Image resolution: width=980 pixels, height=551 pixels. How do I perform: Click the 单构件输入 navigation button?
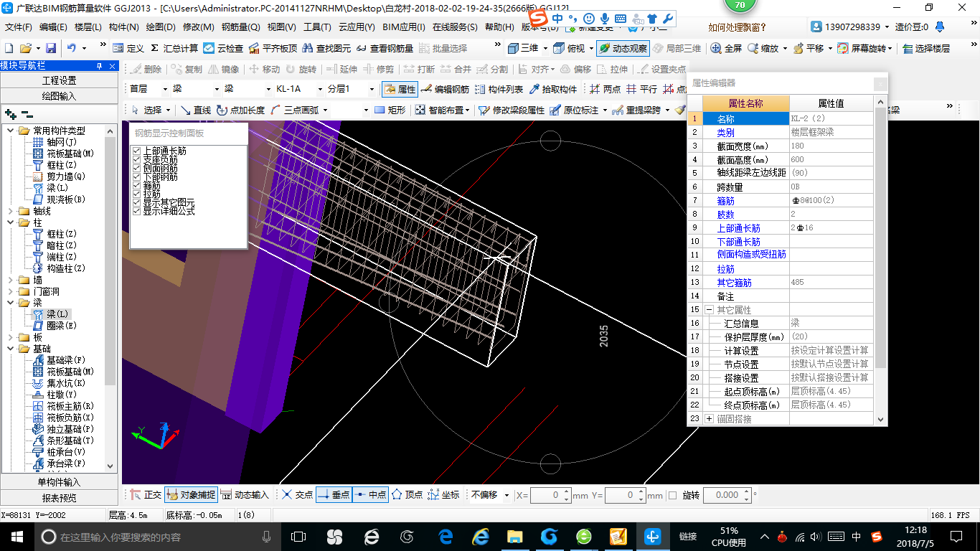coord(59,482)
